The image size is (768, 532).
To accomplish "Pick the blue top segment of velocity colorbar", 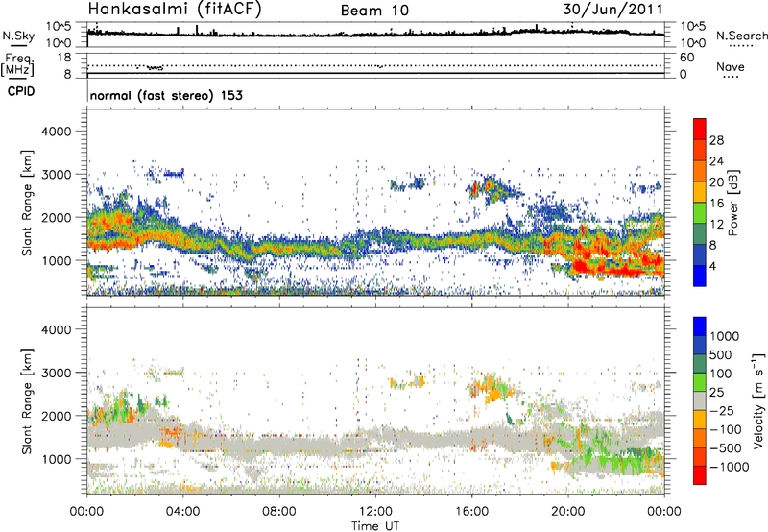I will pyautogui.click(x=700, y=326).
